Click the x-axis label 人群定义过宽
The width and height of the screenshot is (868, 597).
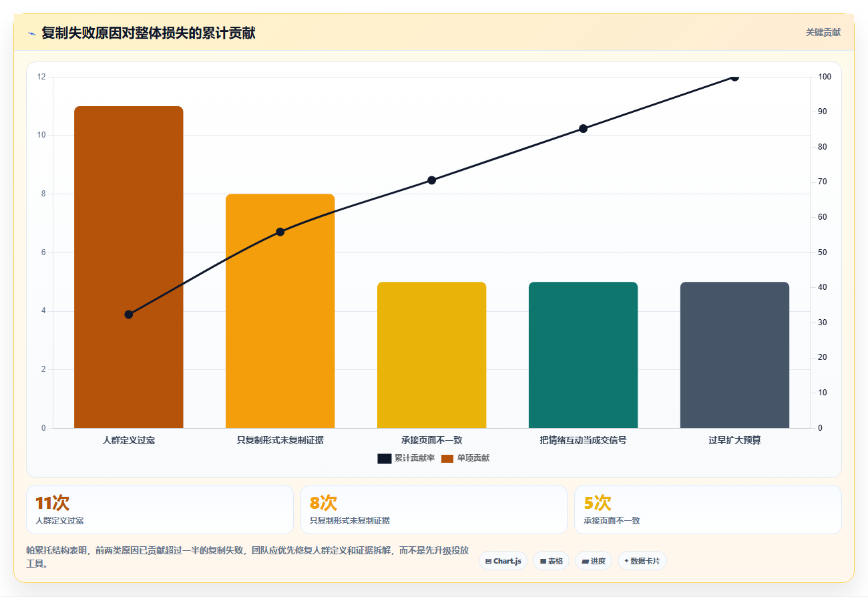point(129,441)
